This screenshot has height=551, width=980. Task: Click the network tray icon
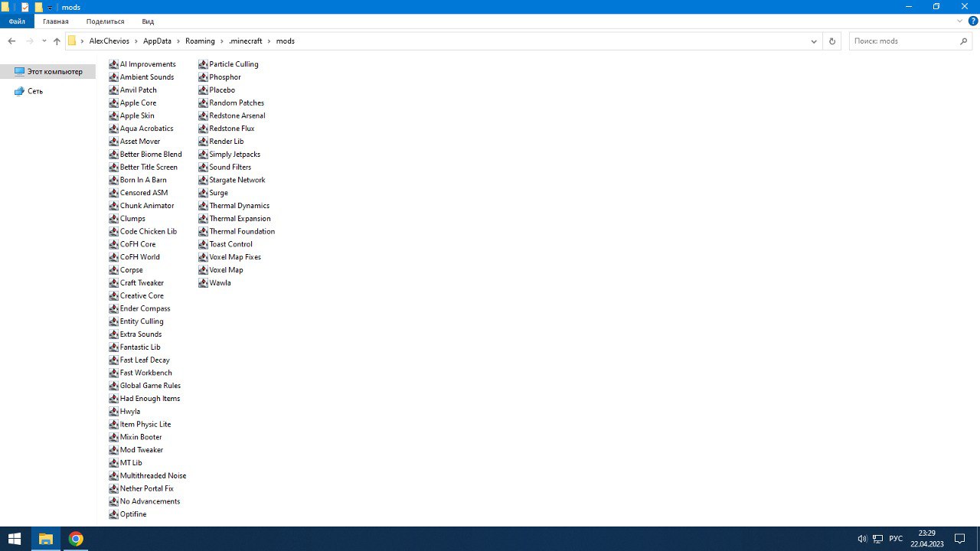coord(878,539)
